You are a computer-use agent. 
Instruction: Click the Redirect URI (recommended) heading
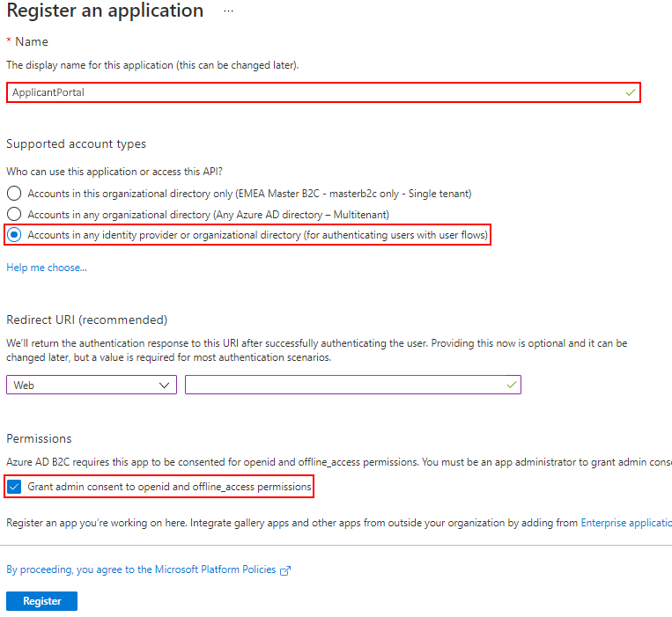pos(87,320)
